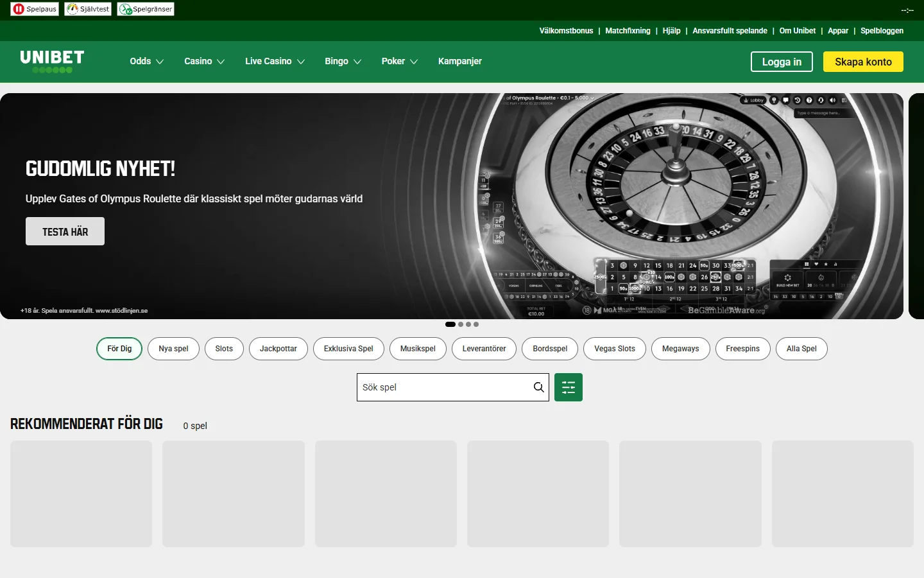Click the search magnifier icon
Screen dimensions: 924x578
539,387
